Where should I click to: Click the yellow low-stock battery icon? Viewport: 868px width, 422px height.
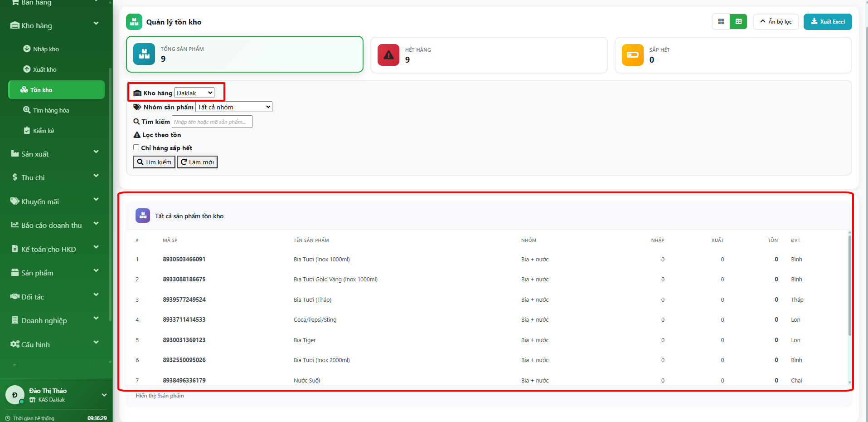click(632, 55)
